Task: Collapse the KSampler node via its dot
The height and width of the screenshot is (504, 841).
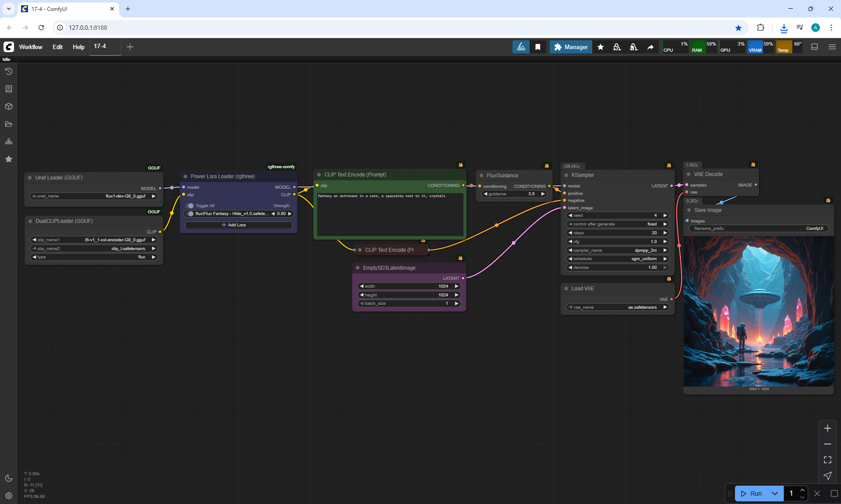Action: pos(566,175)
